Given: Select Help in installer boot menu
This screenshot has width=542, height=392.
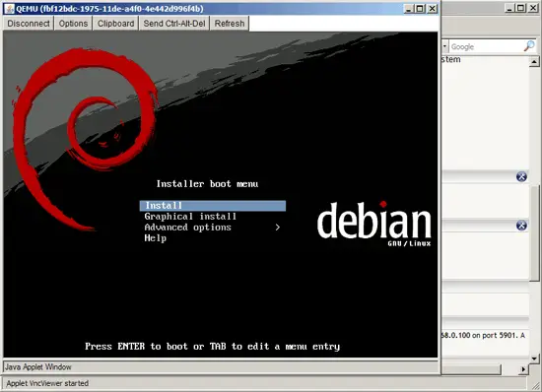Looking at the screenshot, I should pos(155,238).
